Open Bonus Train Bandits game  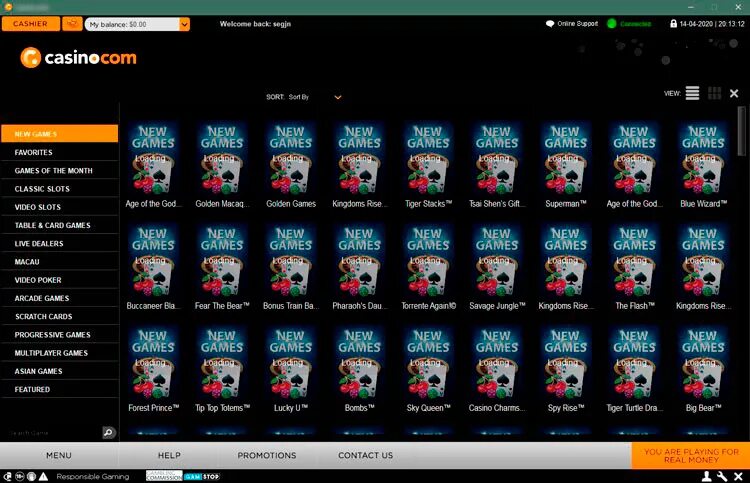coord(291,261)
